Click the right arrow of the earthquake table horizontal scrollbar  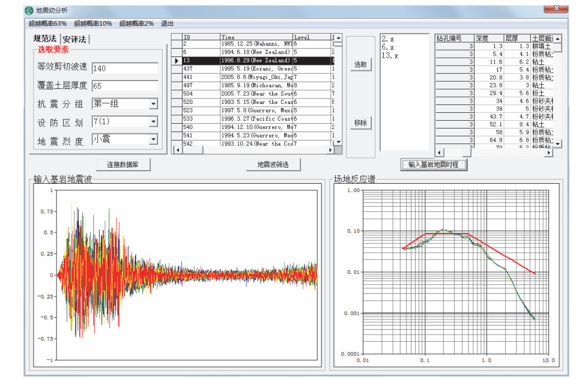pos(330,150)
